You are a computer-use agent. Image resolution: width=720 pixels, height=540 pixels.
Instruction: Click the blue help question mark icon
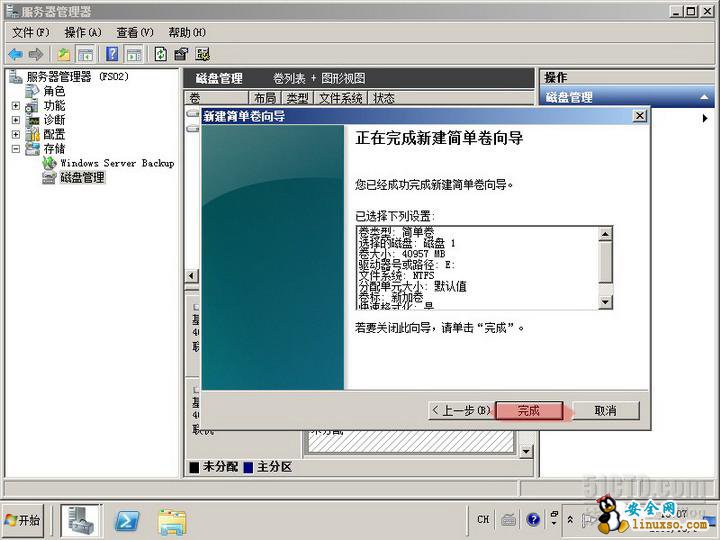pos(112,54)
